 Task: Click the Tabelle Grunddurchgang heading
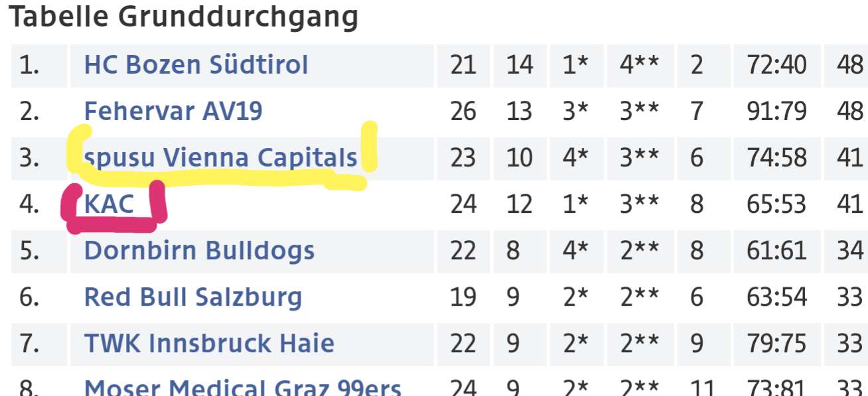[183, 17]
